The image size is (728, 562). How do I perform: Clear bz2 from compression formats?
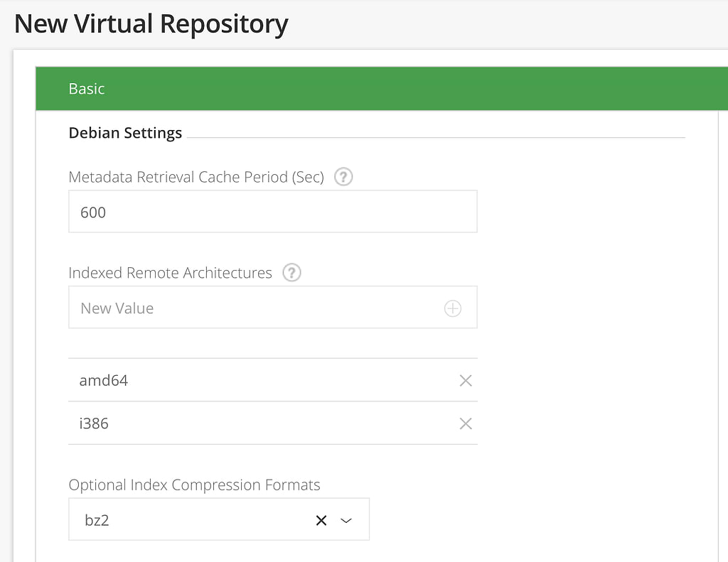(x=320, y=519)
